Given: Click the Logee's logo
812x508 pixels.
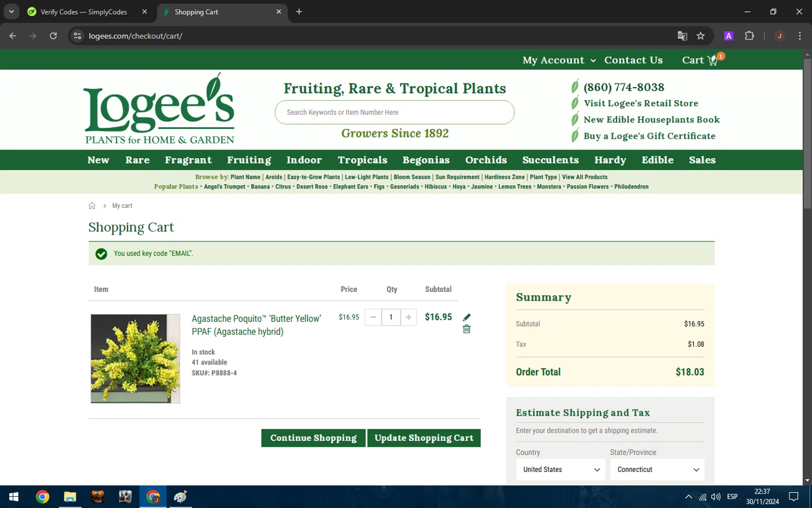Looking at the screenshot, I should click(x=159, y=109).
